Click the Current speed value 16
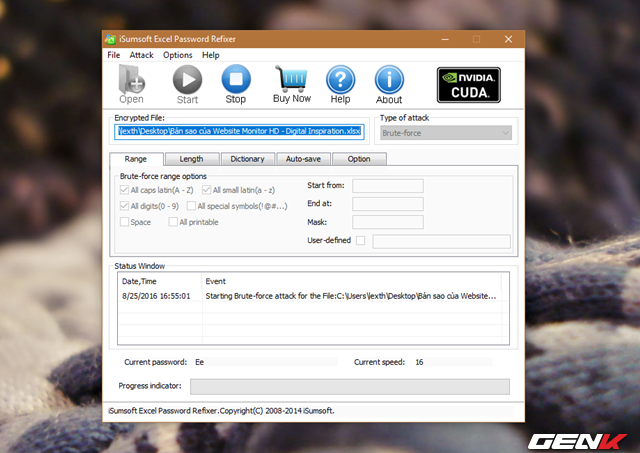Viewport: 640px width, 453px height. coord(419,362)
